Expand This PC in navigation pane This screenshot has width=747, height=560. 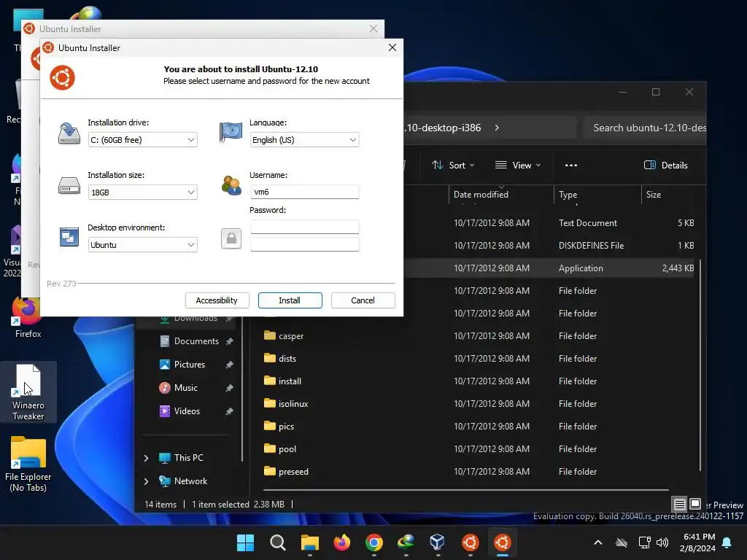tap(146, 458)
